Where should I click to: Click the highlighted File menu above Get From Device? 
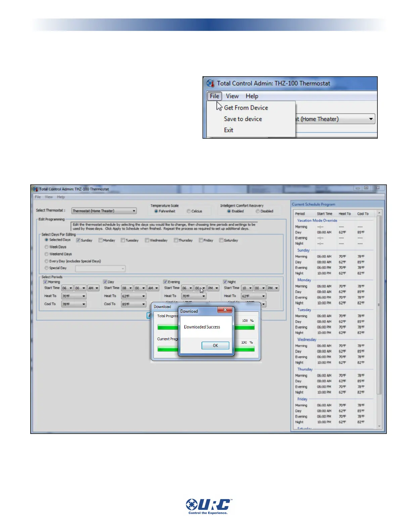pos(214,96)
